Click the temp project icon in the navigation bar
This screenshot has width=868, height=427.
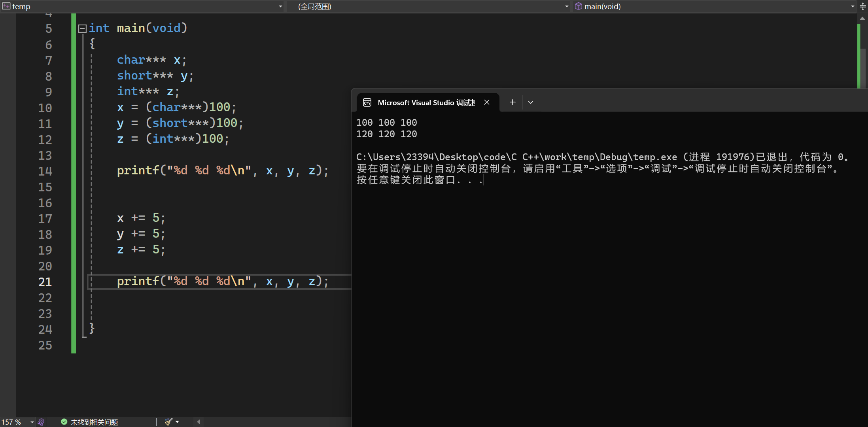coord(6,6)
